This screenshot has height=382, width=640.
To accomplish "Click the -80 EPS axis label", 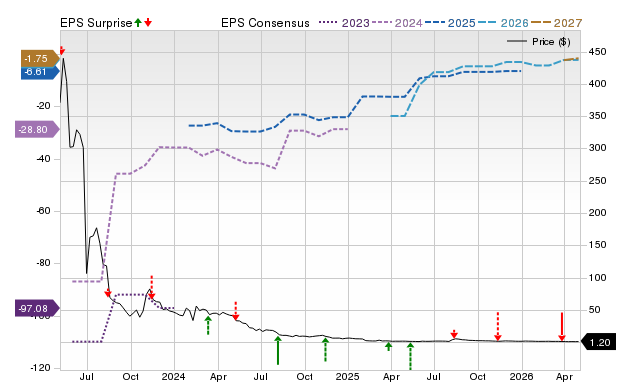I will tap(43, 263).
